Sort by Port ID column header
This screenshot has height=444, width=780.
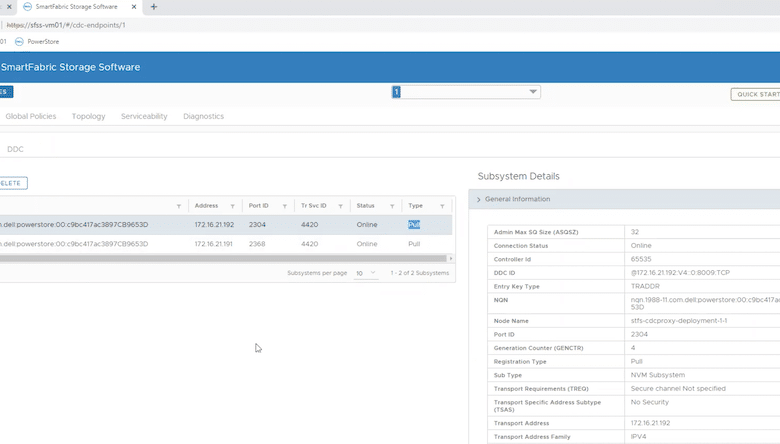coord(259,206)
